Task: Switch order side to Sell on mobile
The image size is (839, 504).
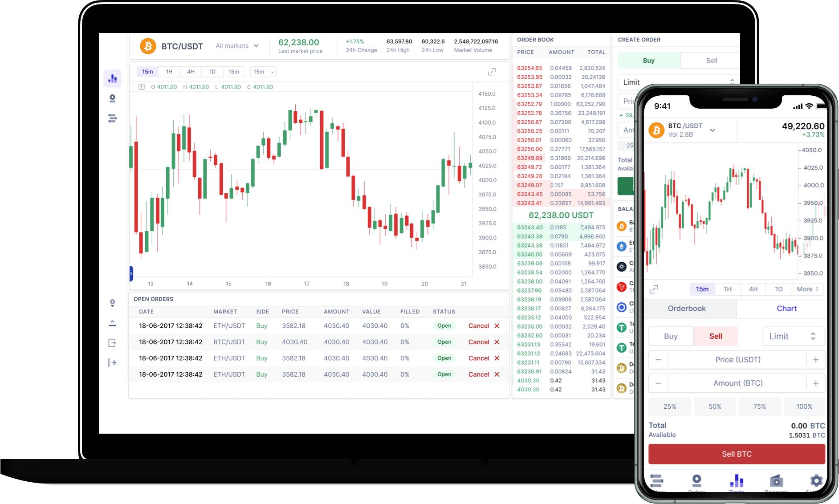Action: 715,336
